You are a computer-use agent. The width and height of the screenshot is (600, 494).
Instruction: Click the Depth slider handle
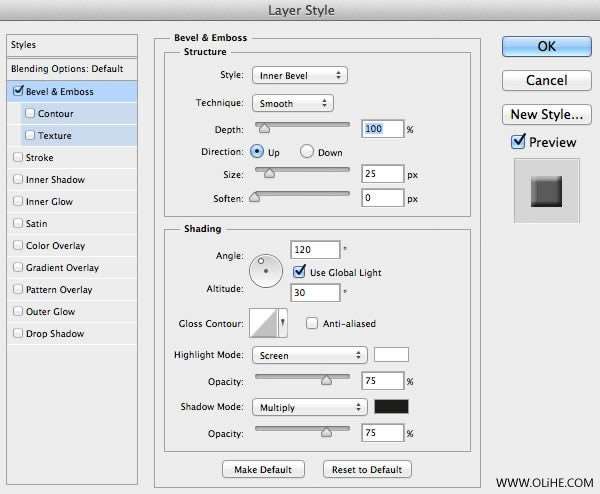[x=263, y=128]
